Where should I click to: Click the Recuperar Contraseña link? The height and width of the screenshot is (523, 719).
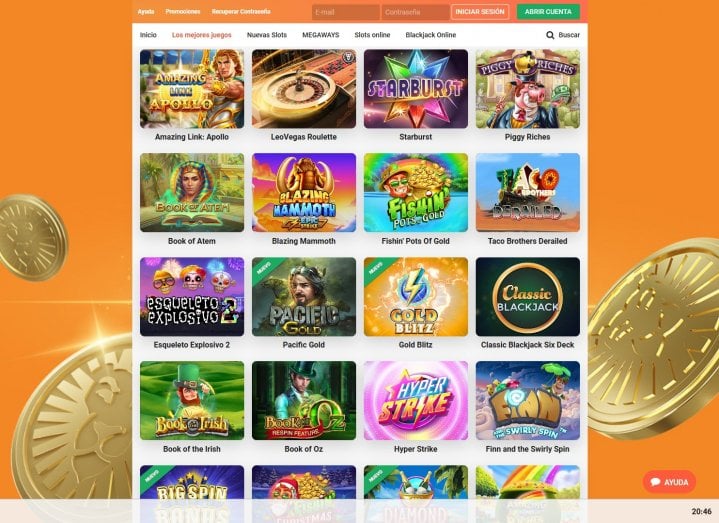click(x=241, y=11)
